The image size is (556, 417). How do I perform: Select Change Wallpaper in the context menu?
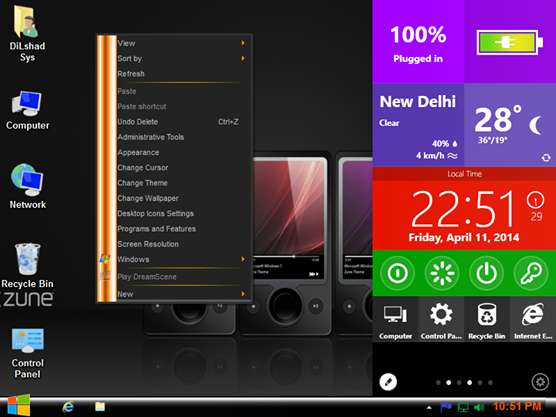(x=181, y=198)
